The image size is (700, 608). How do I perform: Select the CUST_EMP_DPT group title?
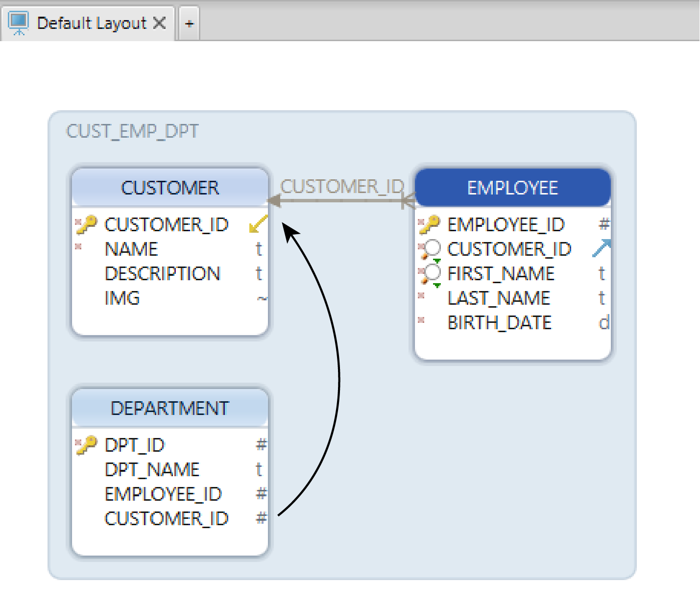click(x=132, y=131)
